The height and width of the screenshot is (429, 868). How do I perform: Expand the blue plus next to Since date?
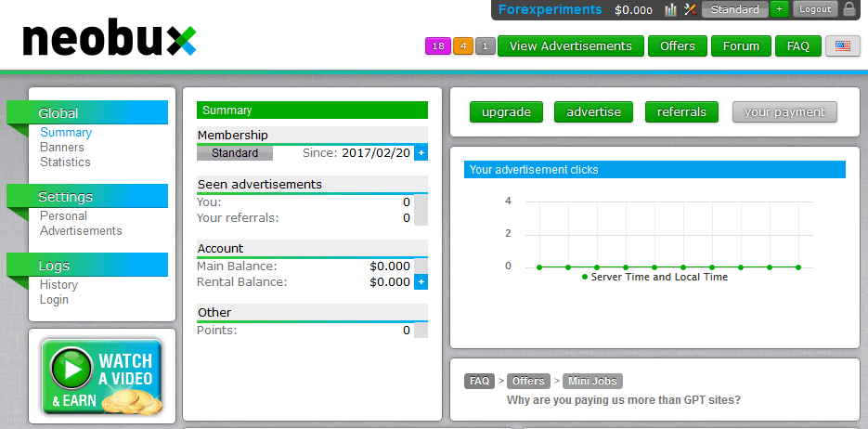coord(421,153)
